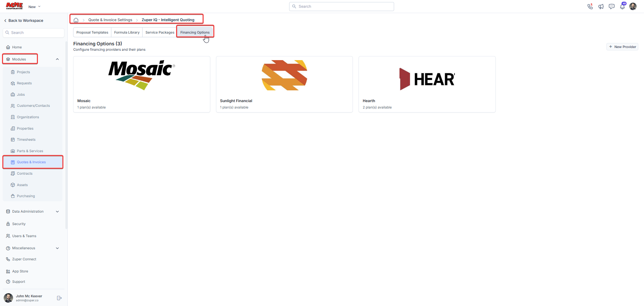The width and height of the screenshot is (644, 306).
Task: Open Customers/Contacts module
Action: coord(33,106)
